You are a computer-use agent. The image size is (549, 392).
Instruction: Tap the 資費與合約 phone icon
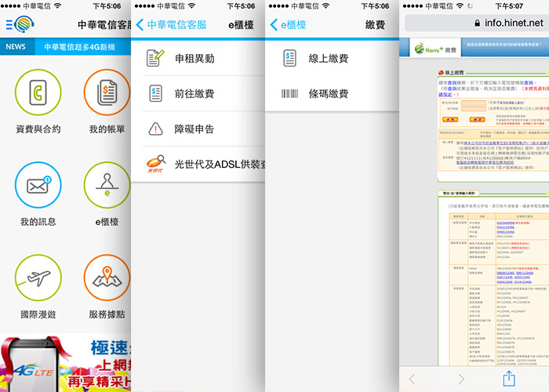point(38,93)
